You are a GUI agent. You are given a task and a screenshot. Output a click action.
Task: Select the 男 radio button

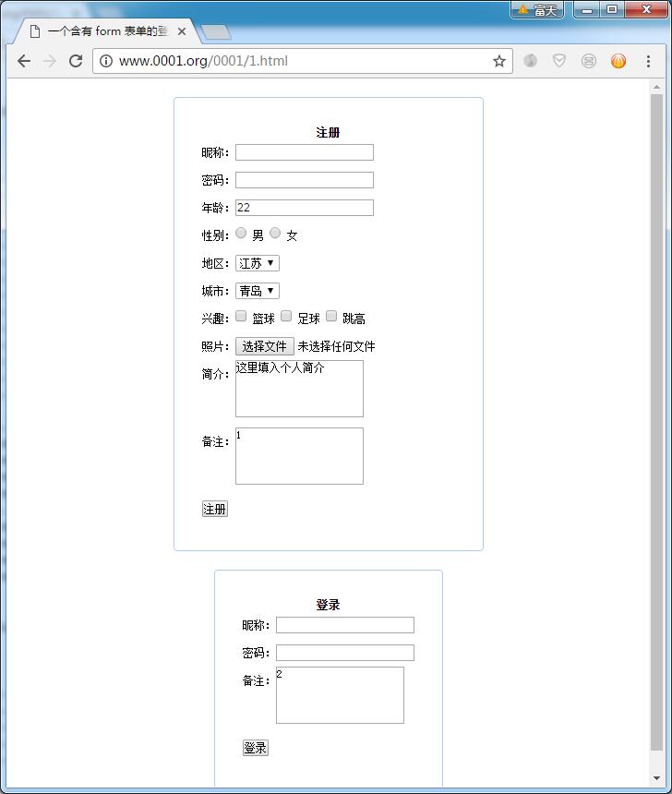click(241, 233)
